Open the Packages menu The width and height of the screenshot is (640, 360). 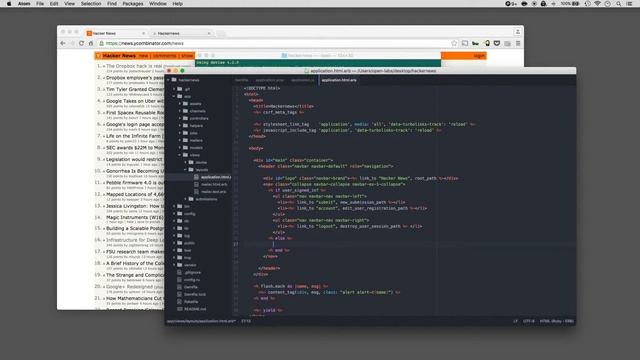click(x=133, y=4)
